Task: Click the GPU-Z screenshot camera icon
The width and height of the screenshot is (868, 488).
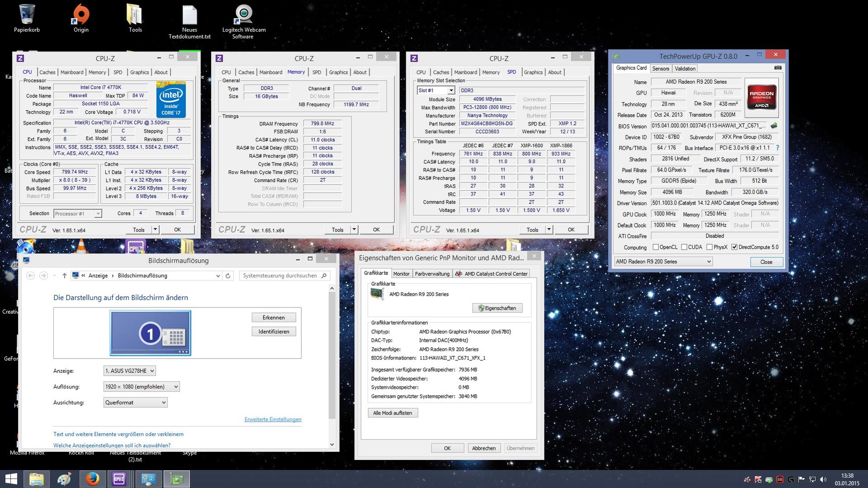Action: tap(778, 68)
